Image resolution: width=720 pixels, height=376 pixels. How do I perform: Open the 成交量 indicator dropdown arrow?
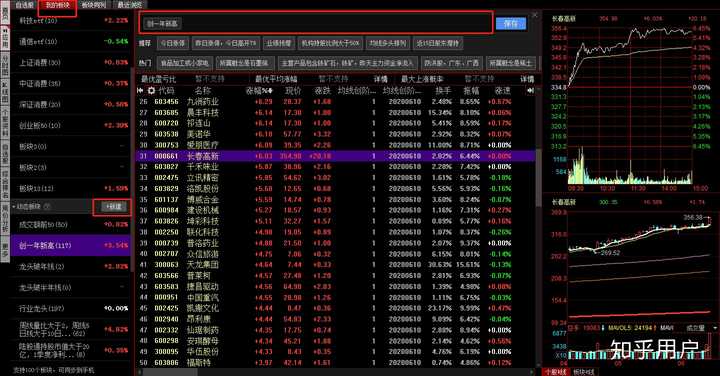click(x=714, y=328)
